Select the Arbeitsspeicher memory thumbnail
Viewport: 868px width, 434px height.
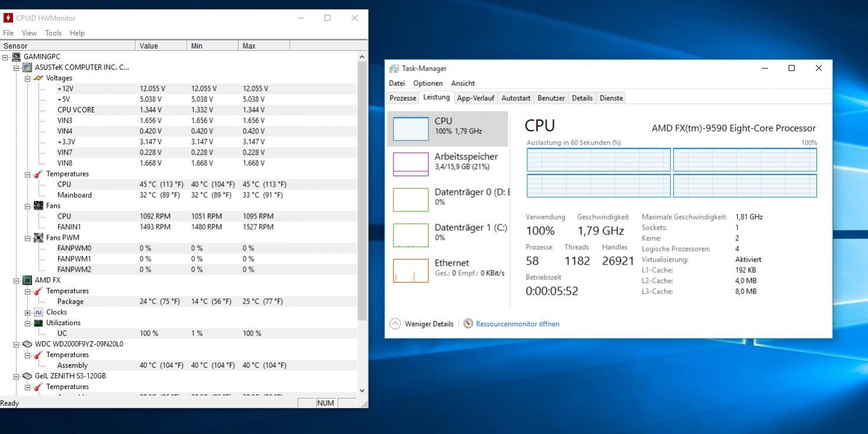[x=411, y=164]
